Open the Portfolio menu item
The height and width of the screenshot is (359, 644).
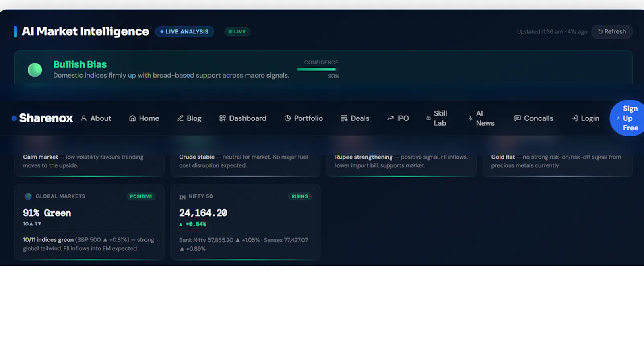[x=308, y=118]
